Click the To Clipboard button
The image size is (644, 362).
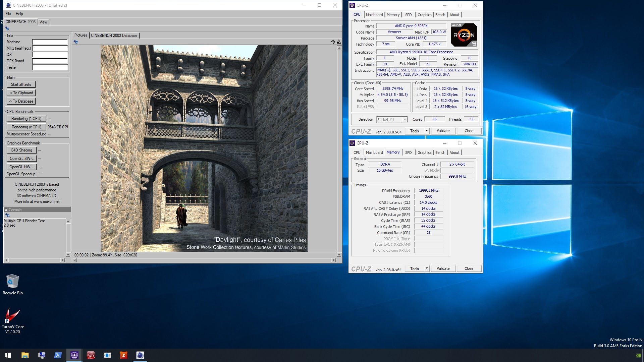[x=21, y=93]
